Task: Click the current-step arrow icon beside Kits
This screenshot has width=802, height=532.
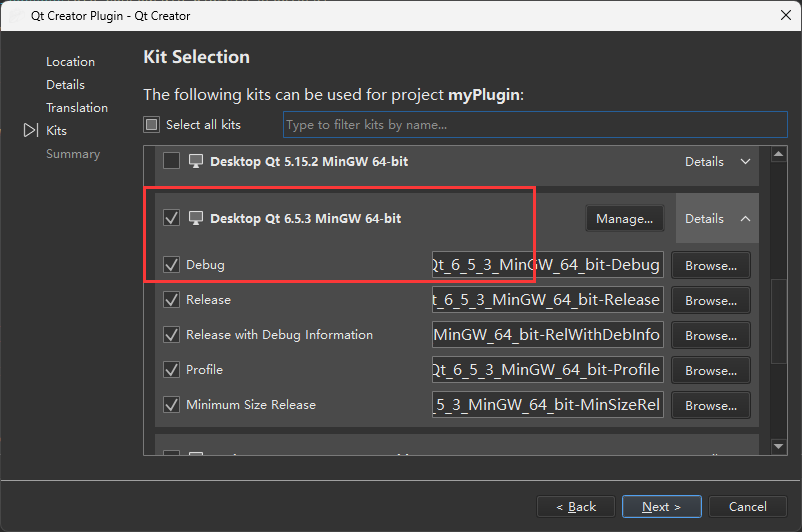Action: (x=31, y=130)
